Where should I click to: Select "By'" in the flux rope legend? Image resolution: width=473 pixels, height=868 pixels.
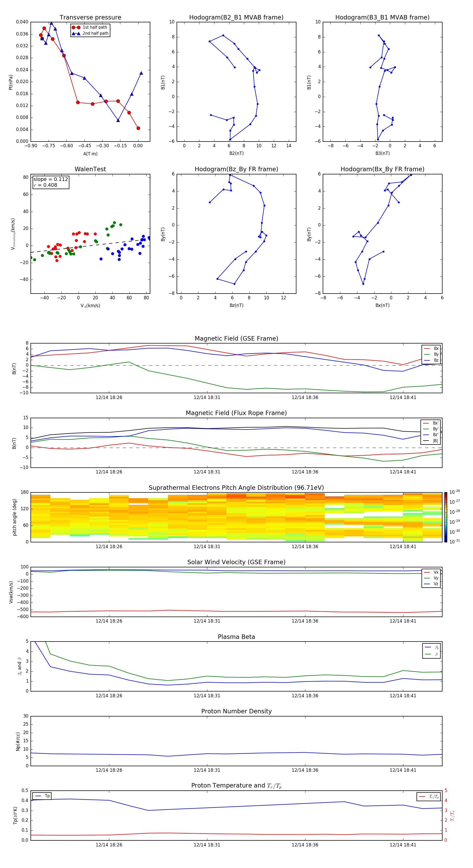[431, 429]
